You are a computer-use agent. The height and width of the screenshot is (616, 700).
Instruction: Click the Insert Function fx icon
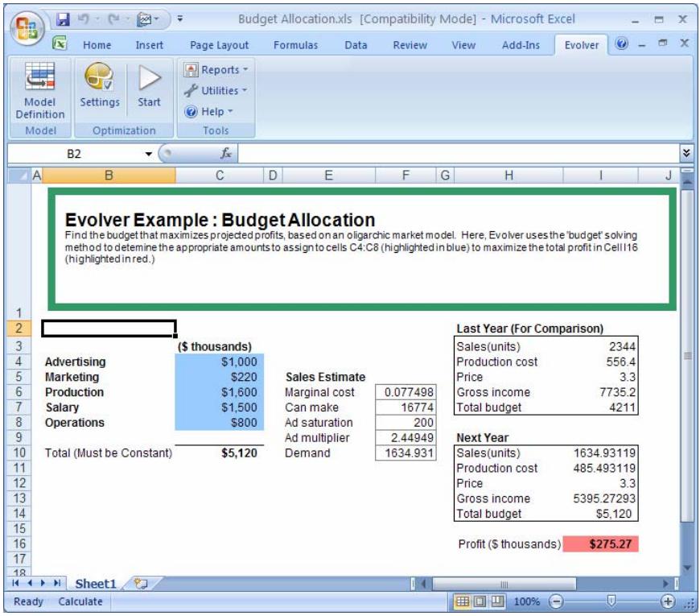point(226,153)
